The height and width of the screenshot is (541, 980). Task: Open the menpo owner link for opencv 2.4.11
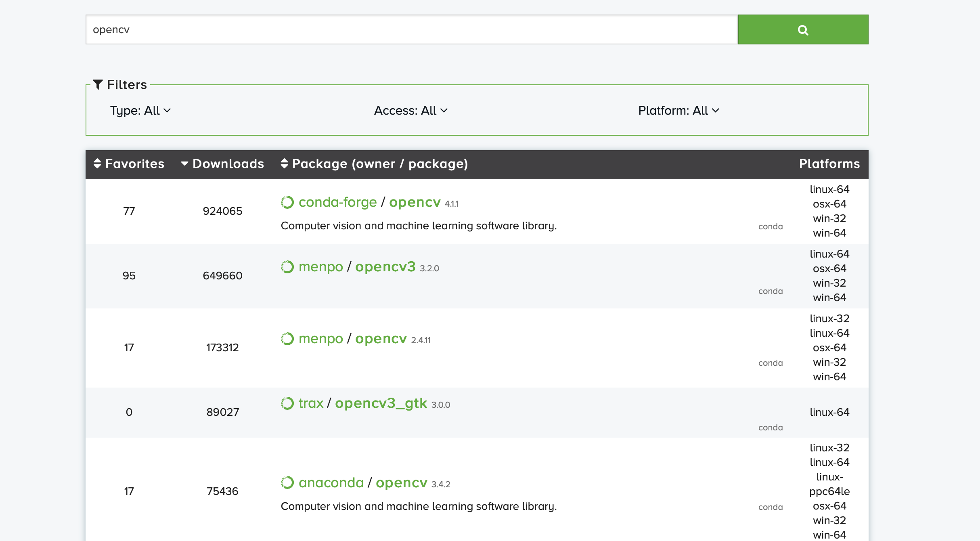(x=321, y=338)
